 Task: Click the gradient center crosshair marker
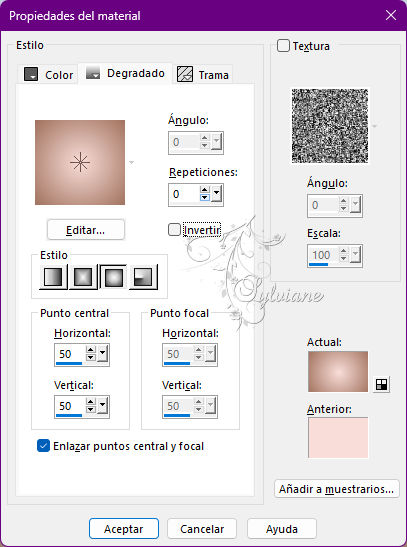(x=80, y=162)
